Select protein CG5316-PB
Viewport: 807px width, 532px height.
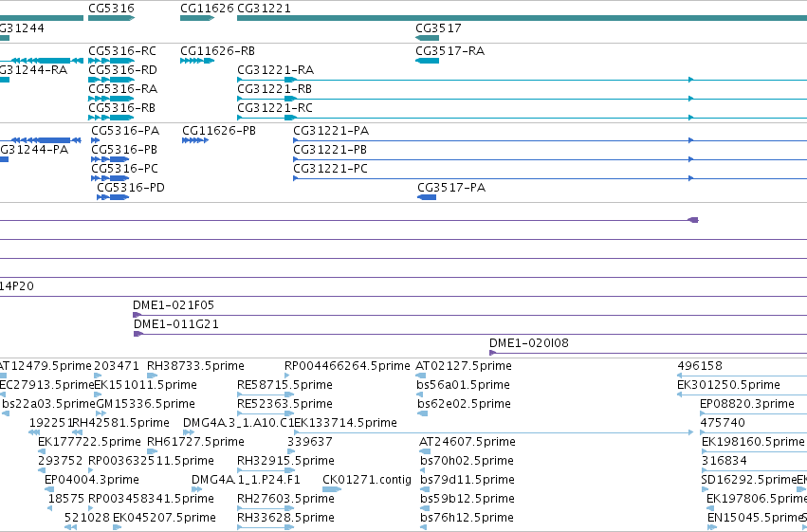[x=124, y=150]
